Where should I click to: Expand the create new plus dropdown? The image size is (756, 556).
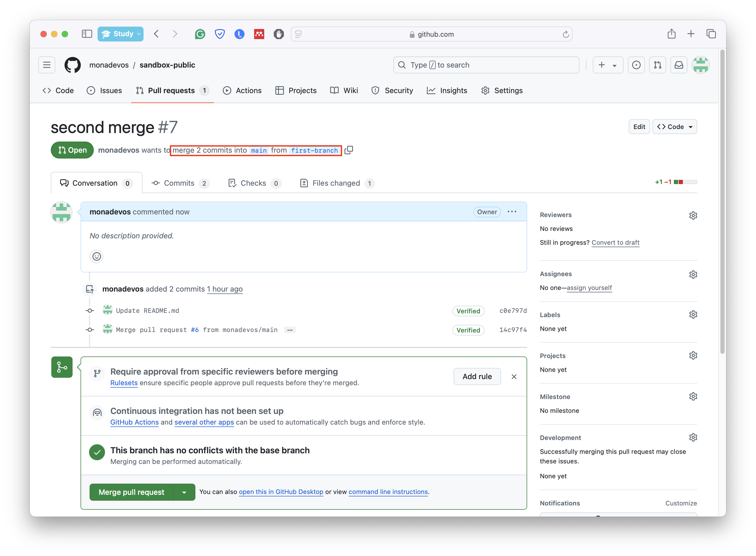608,65
